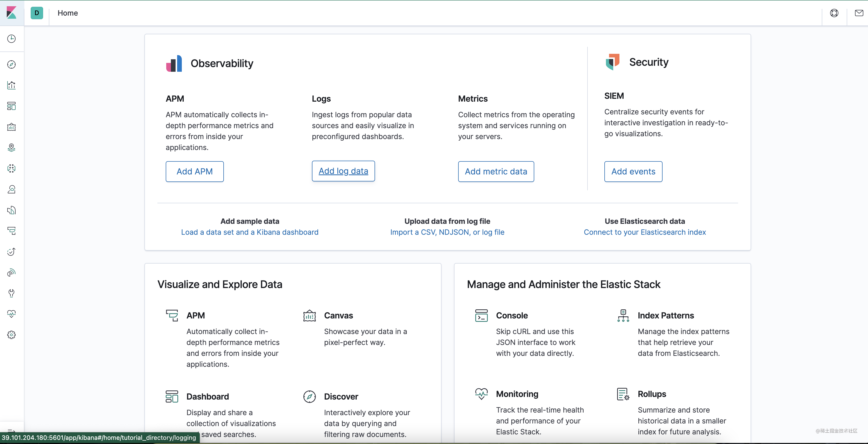Open Canvas from the sidebar
This screenshot has height=444, width=868.
[11, 127]
